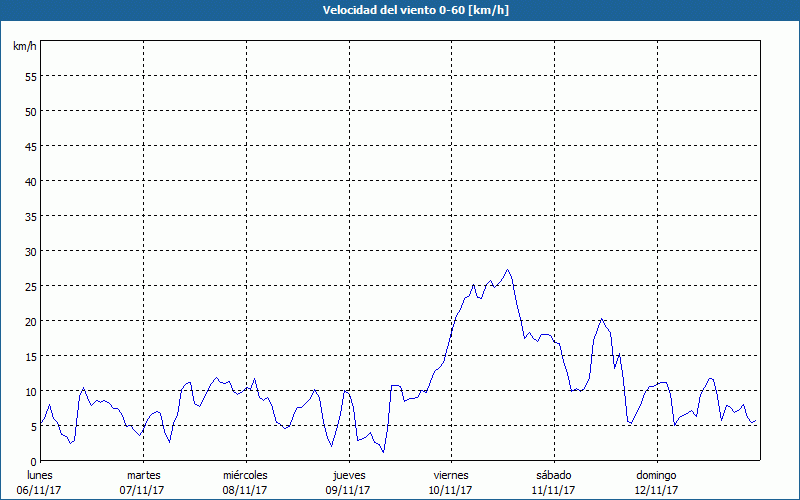Click the chart title 'Velocidad del viento 0-60'
Image resolution: width=800 pixels, height=500 pixels.
click(x=399, y=10)
